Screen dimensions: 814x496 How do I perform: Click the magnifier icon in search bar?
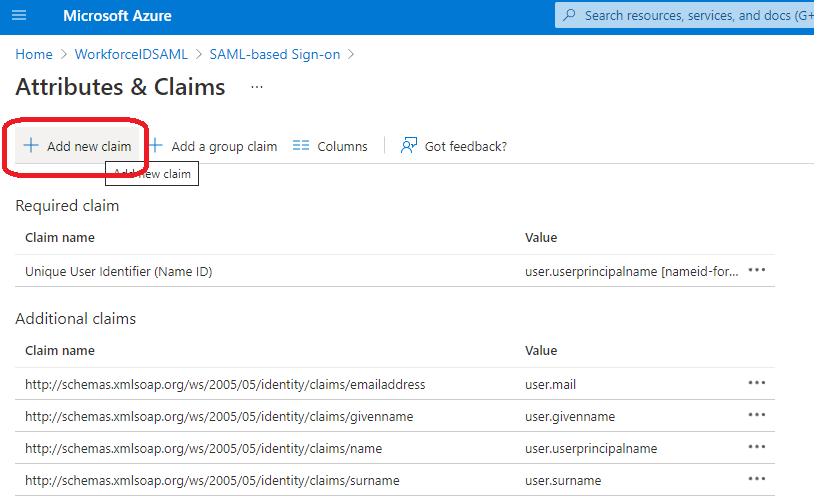tap(569, 15)
